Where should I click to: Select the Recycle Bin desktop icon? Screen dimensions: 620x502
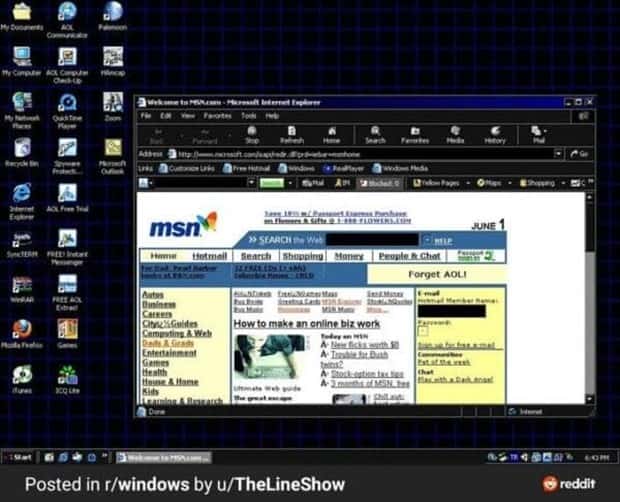coord(22,150)
